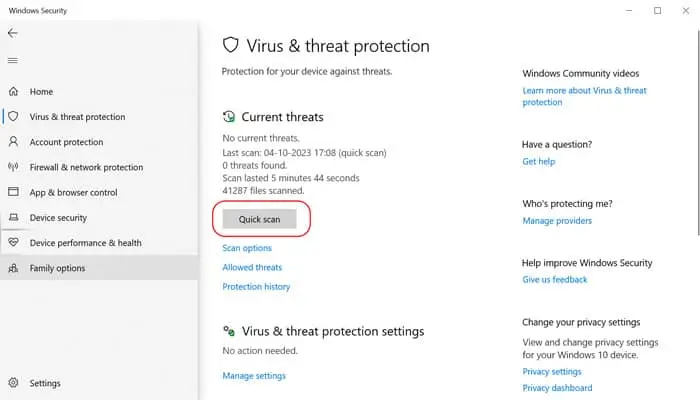The width and height of the screenshot is (700, 400).
Task: View Protection history
Action: coord(256,287)
